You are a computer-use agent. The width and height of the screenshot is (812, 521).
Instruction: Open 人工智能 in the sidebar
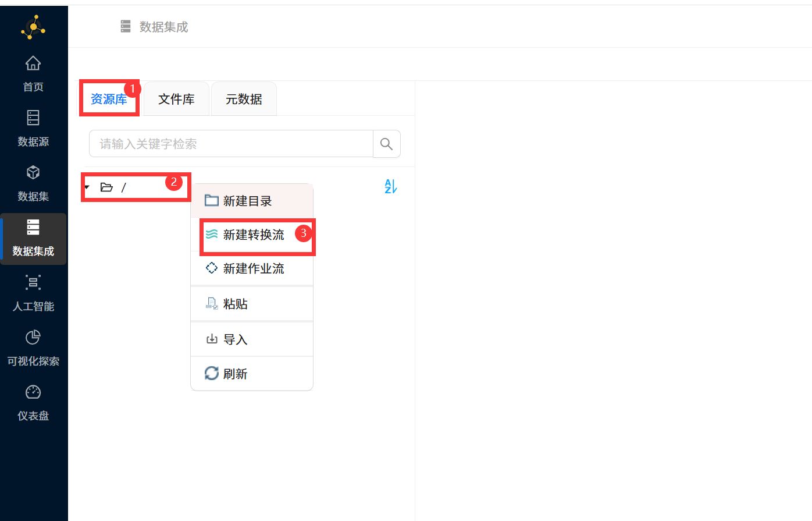[x=33, y=293]
